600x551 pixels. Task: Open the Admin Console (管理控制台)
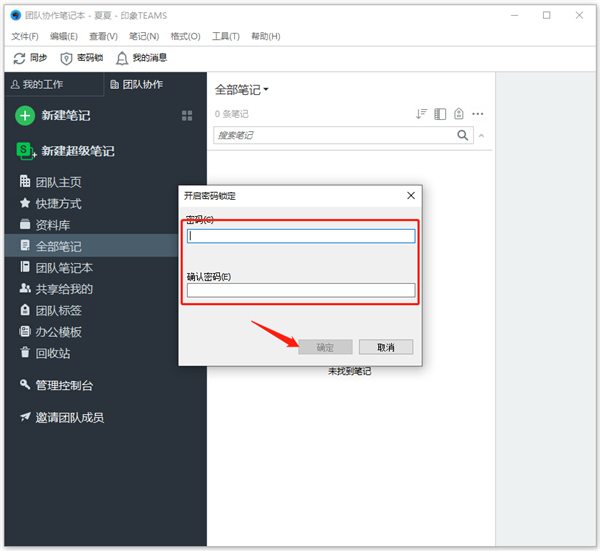tap(56, 385)
